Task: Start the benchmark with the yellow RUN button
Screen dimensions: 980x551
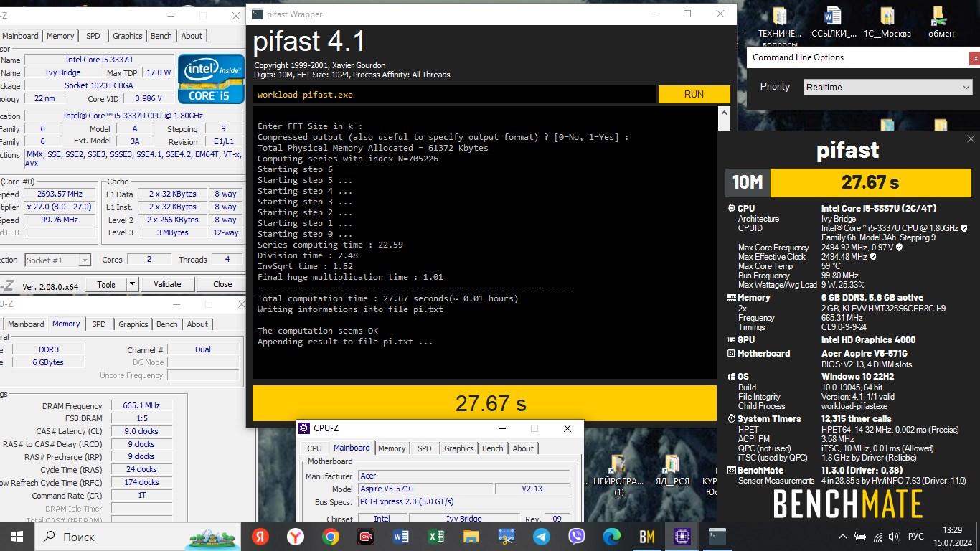Action: [x=694, y=94]
